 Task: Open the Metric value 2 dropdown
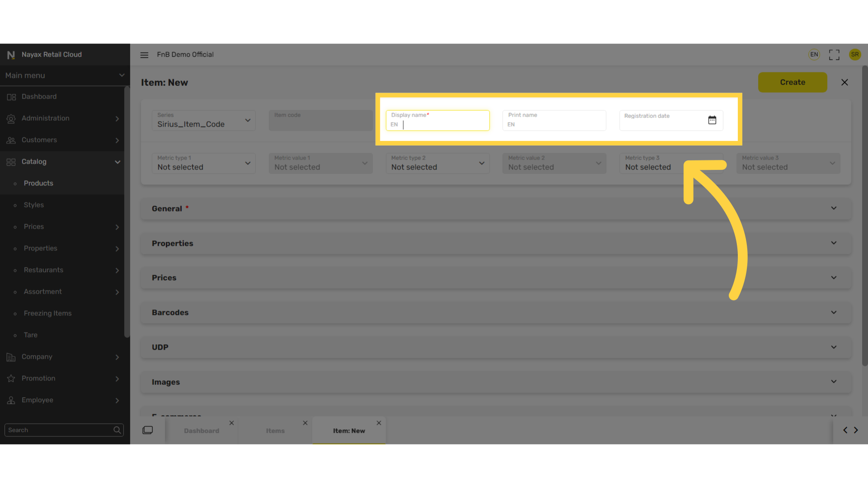click(554, 164)
